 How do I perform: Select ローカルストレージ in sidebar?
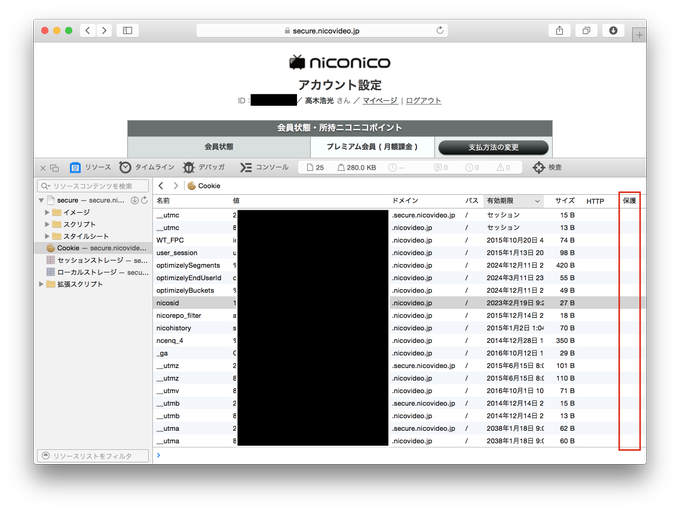pos(93,272)
